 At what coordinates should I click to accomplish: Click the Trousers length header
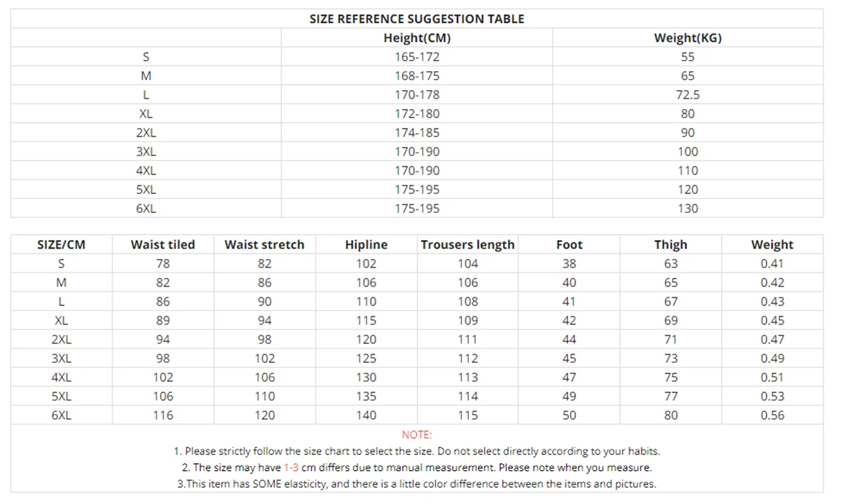(x=468, y=245)
